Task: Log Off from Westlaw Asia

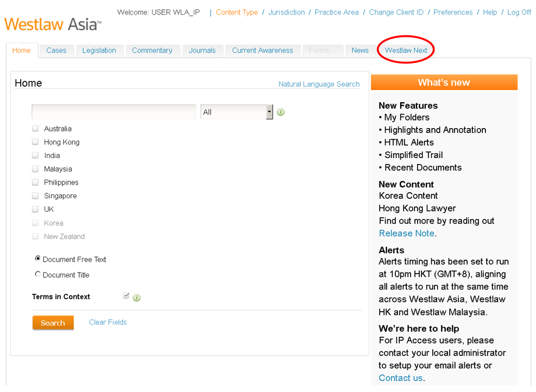Action: point(519,12)
